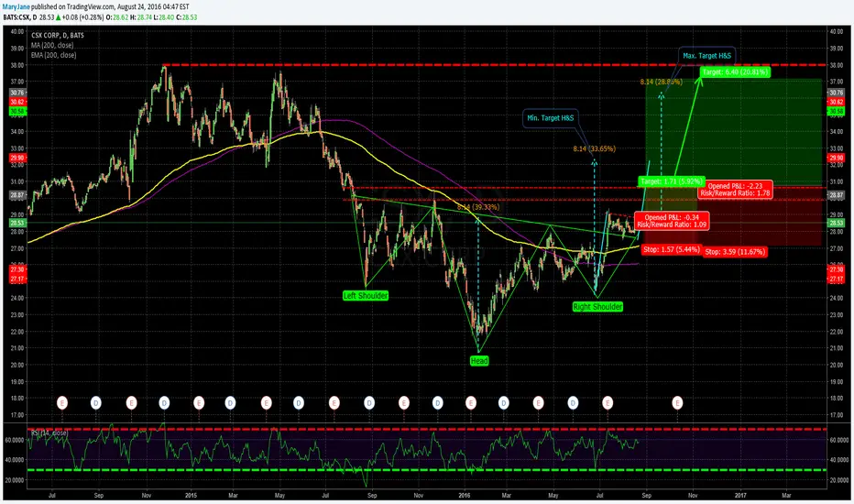Select the Left Shoulder label
Screen dimensions: 854x504
pyautogui.click(x=366, y=296)
